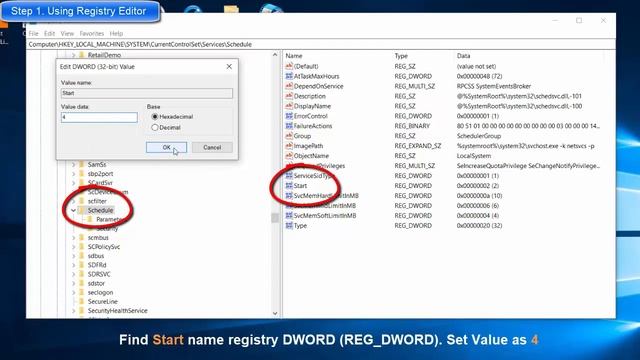
Task: Click the registry path address bar
Action: 321,44
